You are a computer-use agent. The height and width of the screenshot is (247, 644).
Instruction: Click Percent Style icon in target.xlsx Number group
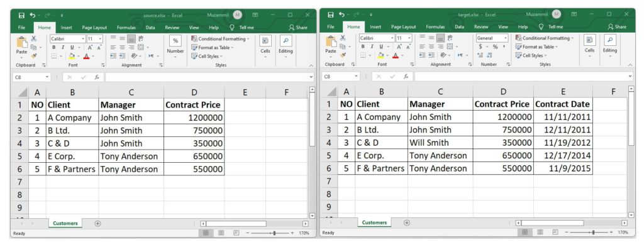pos(495,47)
